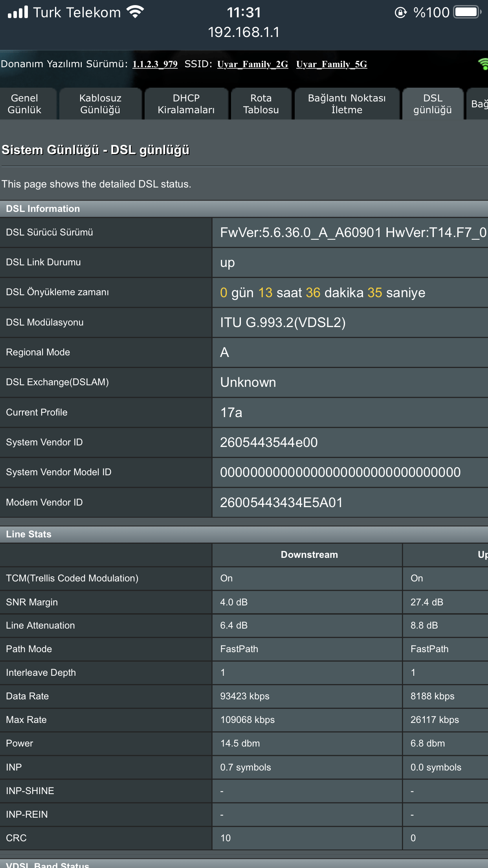This screenshot has height=868, width=488.
Task: Open Bağlantı Noktası İletme tab
Action: coord(347,104)
